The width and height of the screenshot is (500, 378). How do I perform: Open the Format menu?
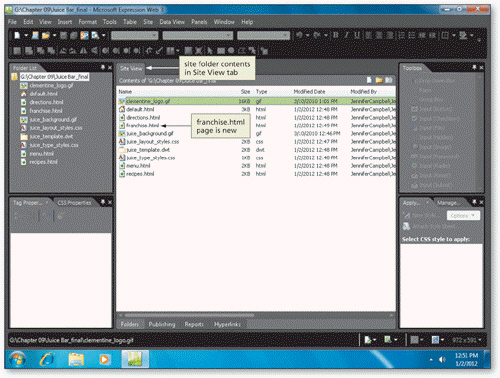click(88, 22)
